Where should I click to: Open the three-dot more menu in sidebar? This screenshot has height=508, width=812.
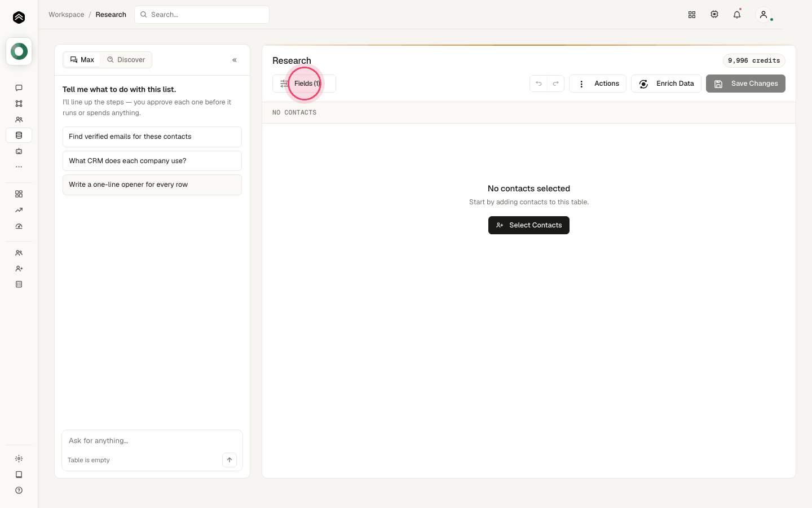19,167
